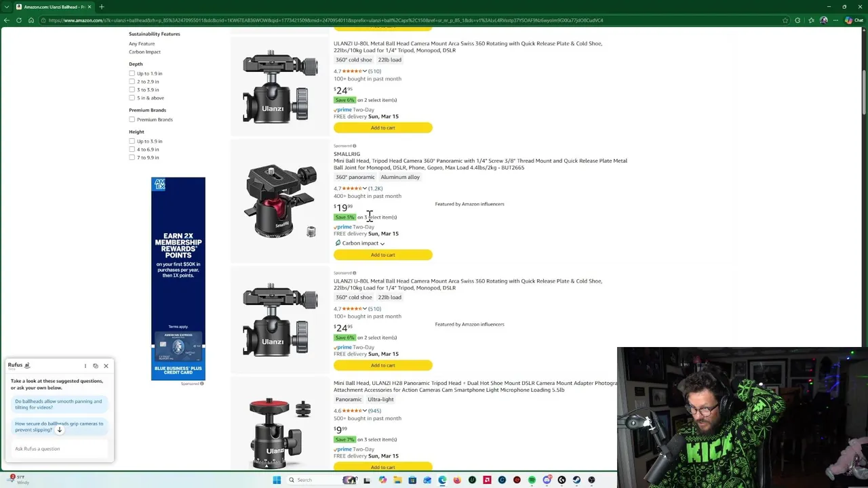The image size is (868, 488).
Task: Close the Rufus AI panel
Action: [x=106, y=366]
